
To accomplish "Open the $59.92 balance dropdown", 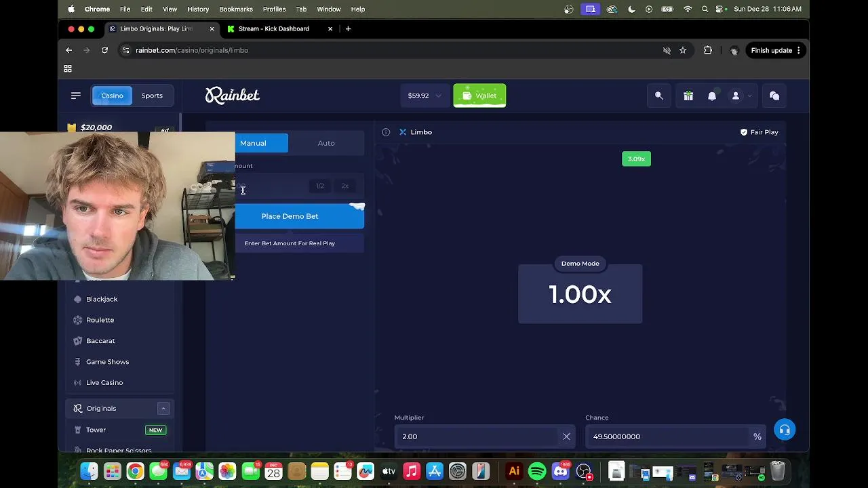I will (424, 96).
